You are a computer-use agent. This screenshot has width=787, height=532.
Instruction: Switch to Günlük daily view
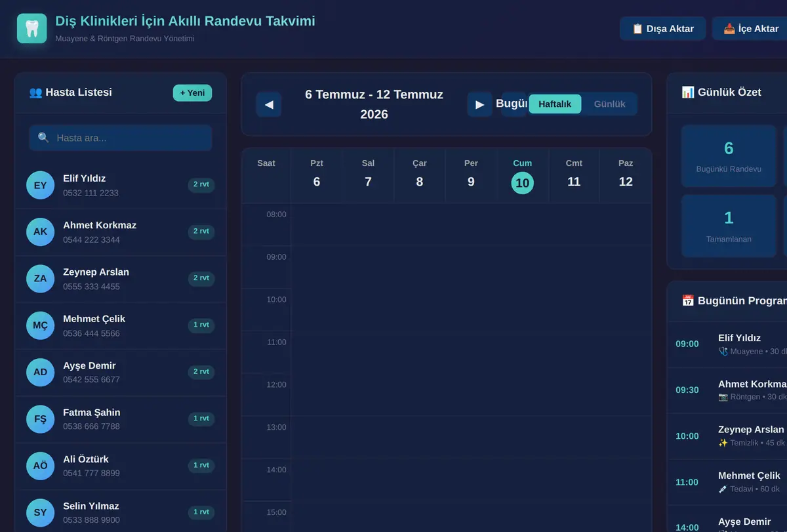pos(609,104)
